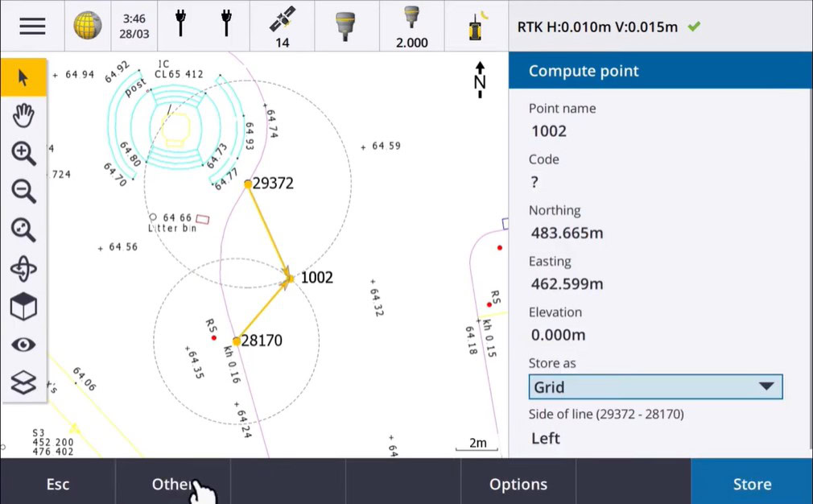Tap the time and date display
The width and height of the screenshot is (813, 504).
tap(134, 26)
